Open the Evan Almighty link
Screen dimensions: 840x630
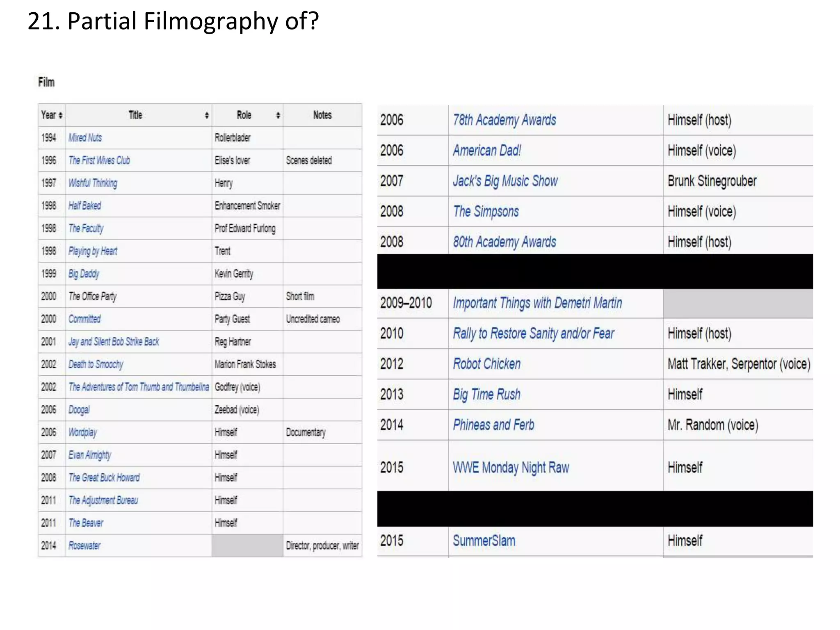[90, 455]
